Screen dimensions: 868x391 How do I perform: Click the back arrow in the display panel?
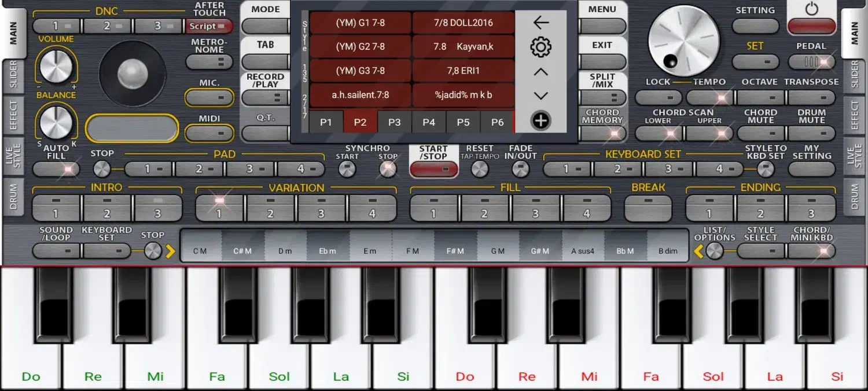[x=540, y=23]
